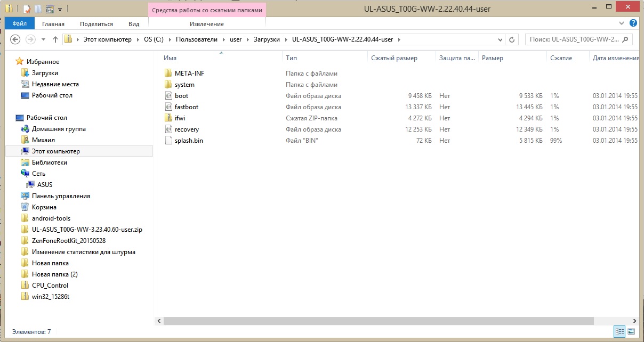The width and height of the screenshot is (644, 342).
Task: Switch to the Извлечение ribbon tab
Action: [x=206, y=24]
